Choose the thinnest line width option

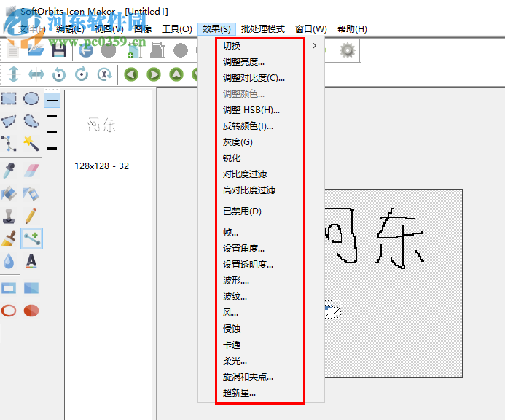(52, 100)
